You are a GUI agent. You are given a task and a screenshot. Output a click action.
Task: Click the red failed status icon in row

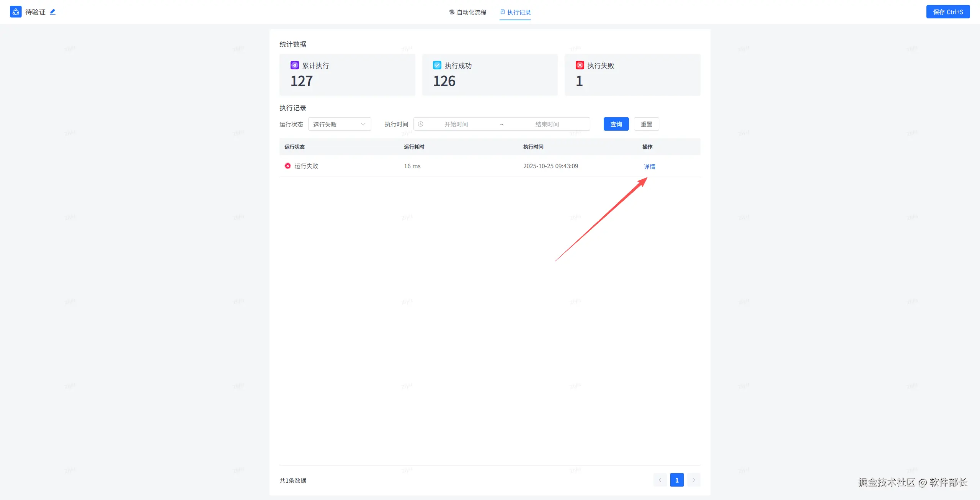coord(287,166)
